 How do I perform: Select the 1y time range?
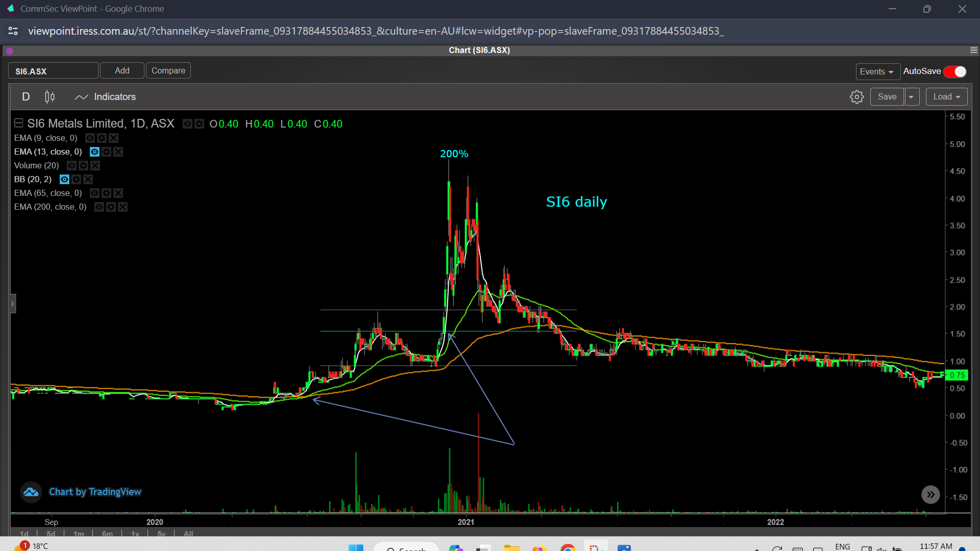pos(135,534)
